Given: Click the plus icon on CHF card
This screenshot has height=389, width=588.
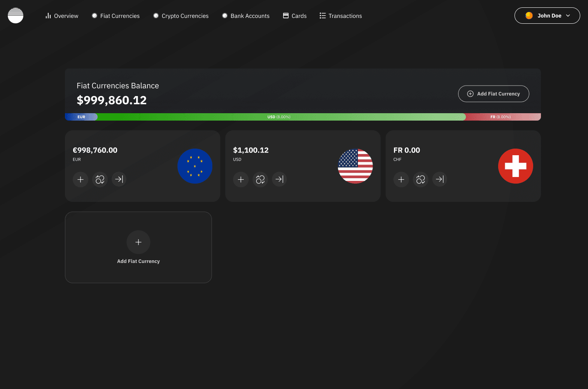Looking at the screenshot, I should click(401, 179).
